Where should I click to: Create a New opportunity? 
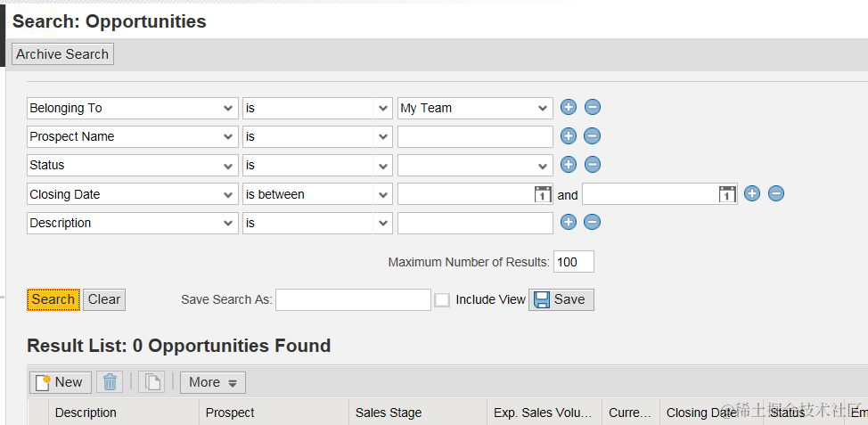coord(59,382)
